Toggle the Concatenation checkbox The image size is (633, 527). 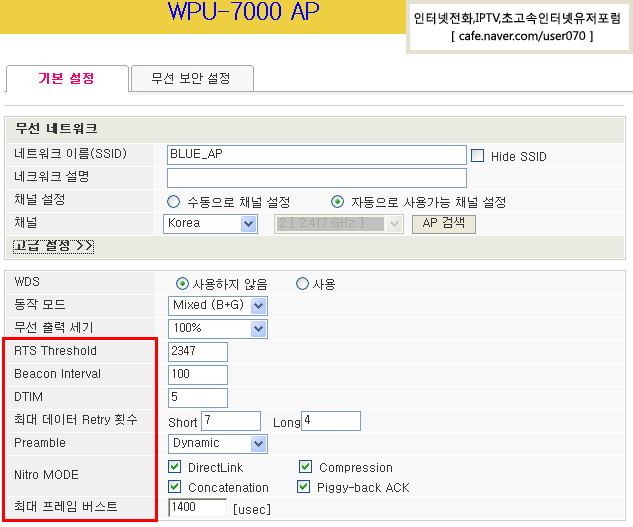pyautogui.click(x=175, y=487)
